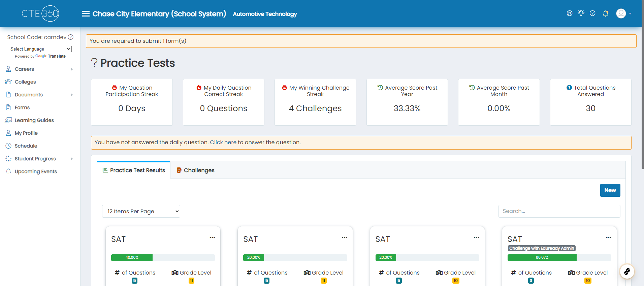
Task: Open options menu on the 66.67% SAT card
Action: [x=609, y=238]
